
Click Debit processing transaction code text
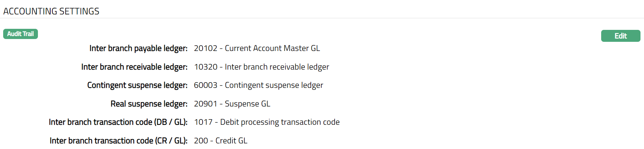280,122
